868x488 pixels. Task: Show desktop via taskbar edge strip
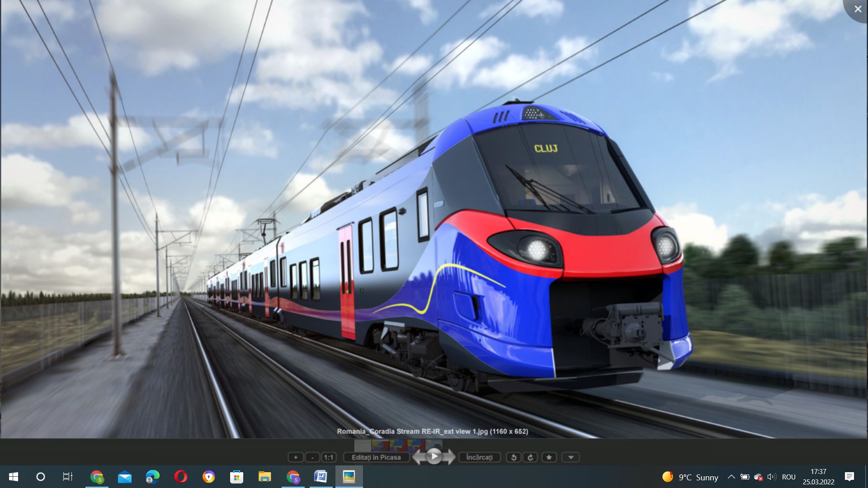click(x=866, y=477)
